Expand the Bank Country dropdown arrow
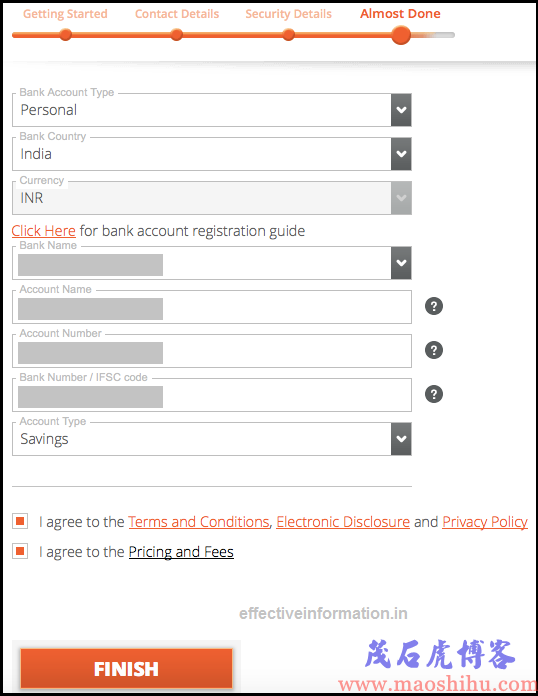Image resolution: width=538 pixels, height=696 pixels. pos(401,154)
